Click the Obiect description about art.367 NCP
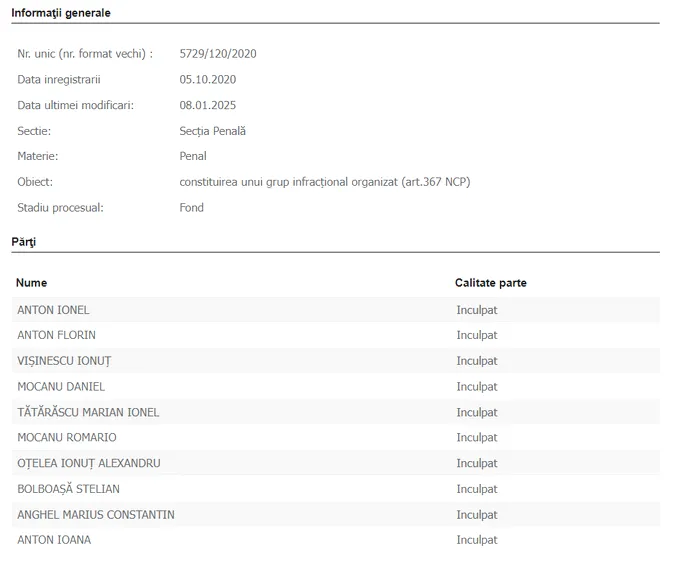Viewport: 700px width, 565px height. tap(324, 182)
